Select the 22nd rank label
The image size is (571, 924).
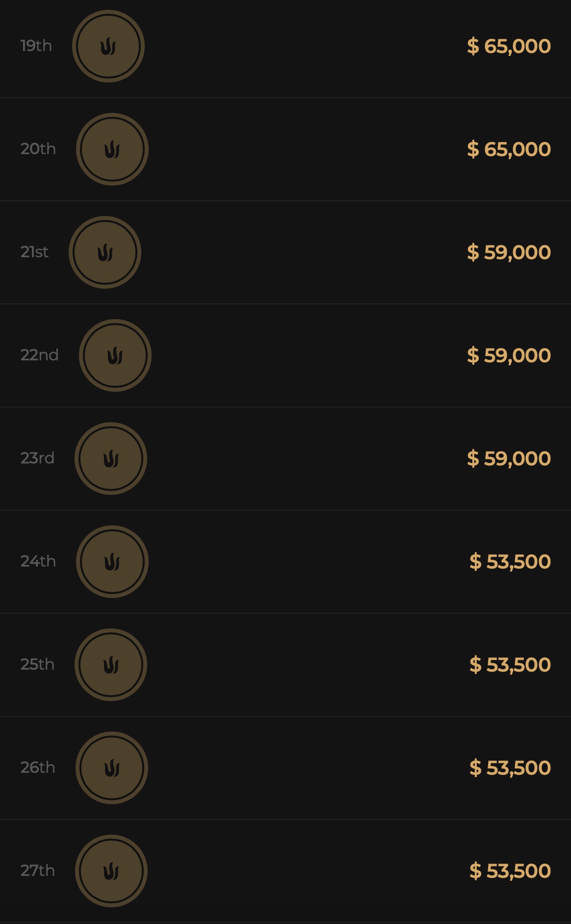coord(40,355)
